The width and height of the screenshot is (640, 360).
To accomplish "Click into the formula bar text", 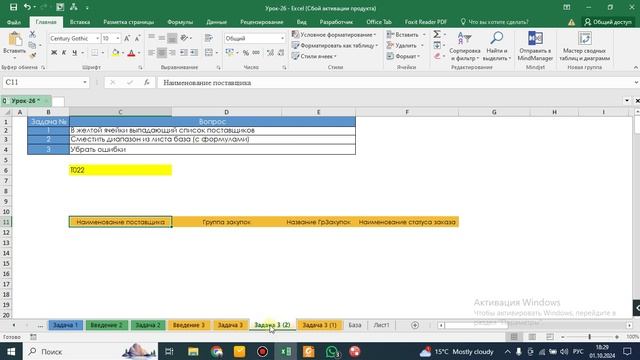I will tap(207, 82).
